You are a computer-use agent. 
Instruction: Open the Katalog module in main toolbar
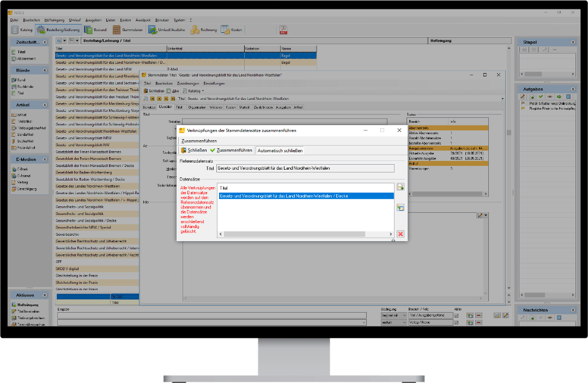[x=22, y=29]
